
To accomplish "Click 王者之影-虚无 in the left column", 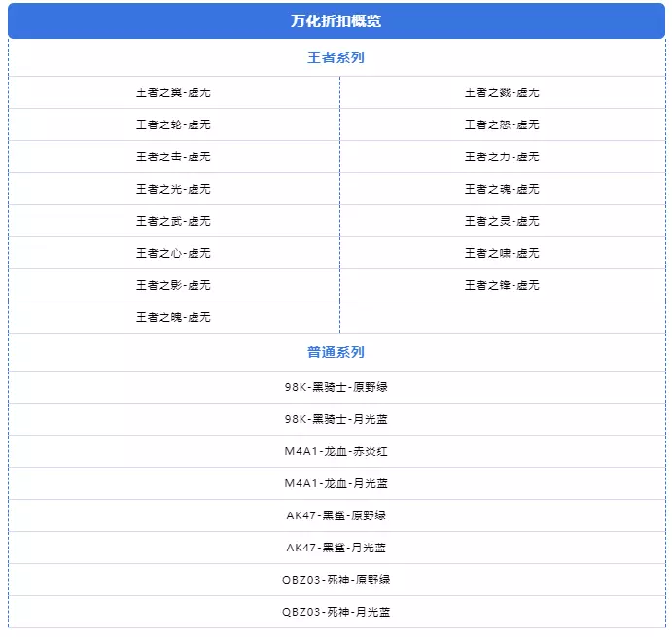I will (173, 285).
